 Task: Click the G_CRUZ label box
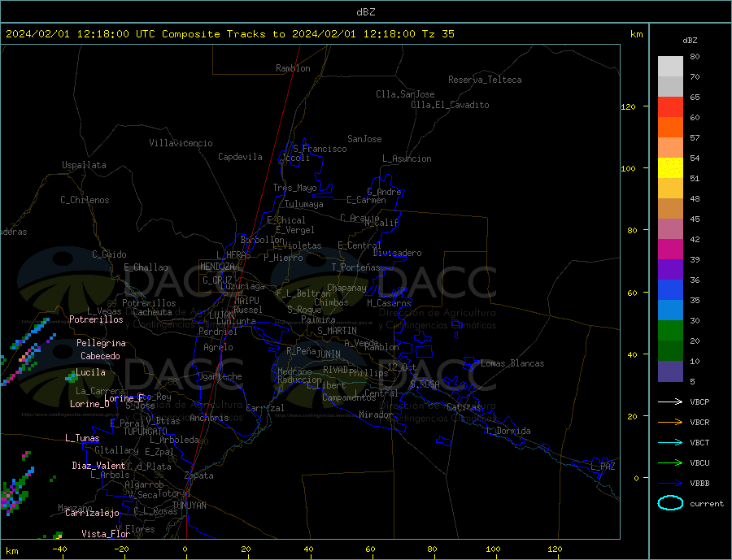tap(217, 280)
